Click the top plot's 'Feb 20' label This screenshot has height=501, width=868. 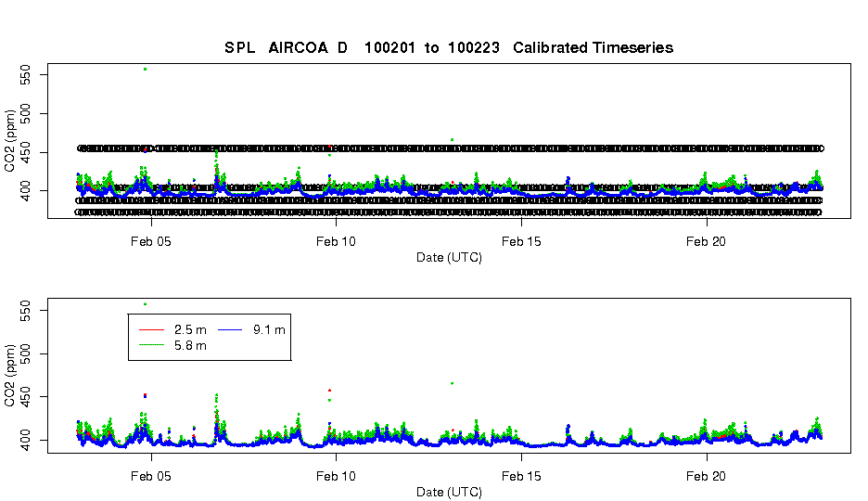[706, 241]
